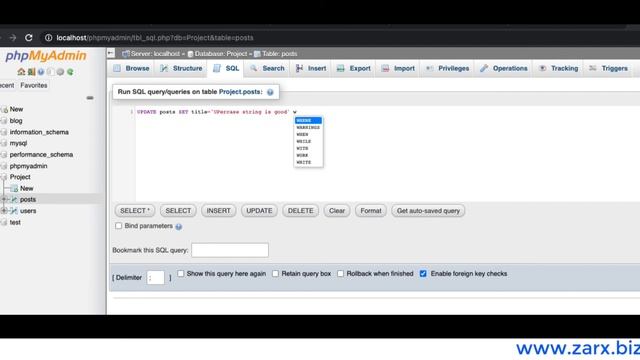Hide navigation panel arrow in breadcrumb
Screen dimensions: 640x360
point(111,53)
